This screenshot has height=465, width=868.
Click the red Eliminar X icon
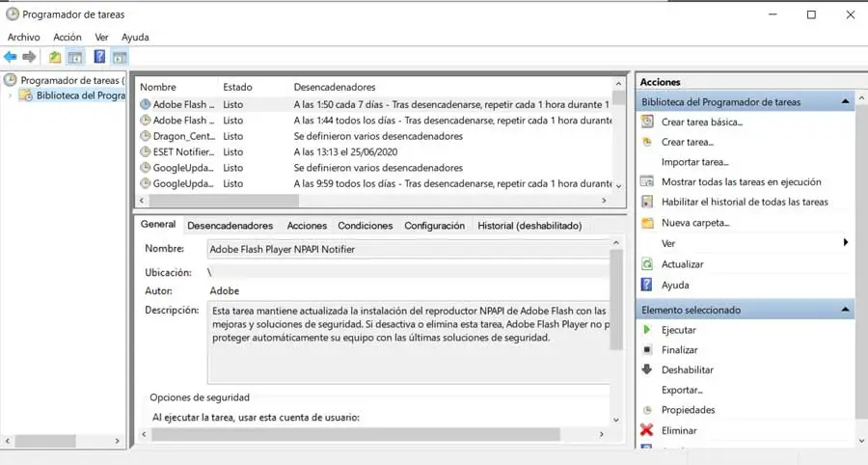point(646,429)
